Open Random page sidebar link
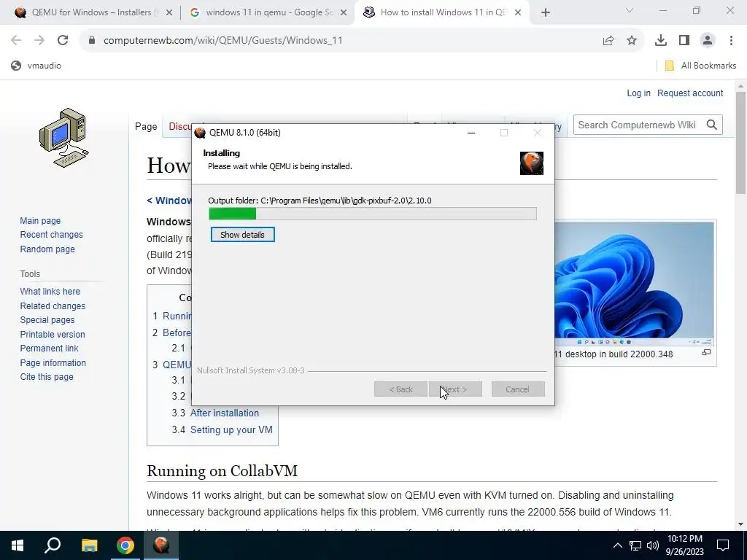The width and height of the screenshot is (747, 560). (47, 249)
